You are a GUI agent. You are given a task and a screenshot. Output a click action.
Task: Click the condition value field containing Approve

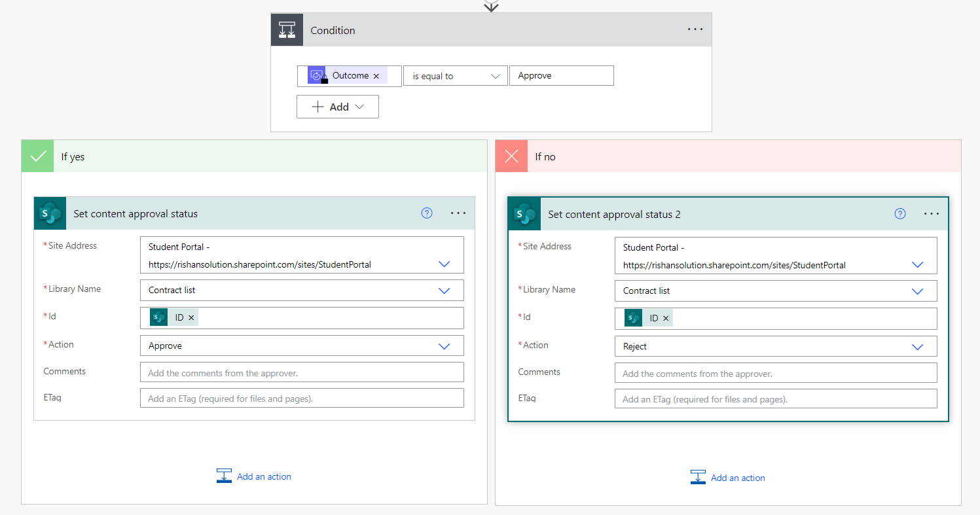click(x=561, y=76)
